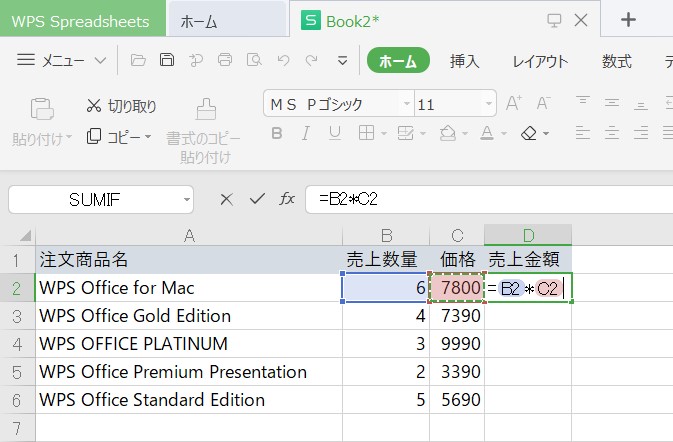Add a new tab with plus

pos(628,20)
